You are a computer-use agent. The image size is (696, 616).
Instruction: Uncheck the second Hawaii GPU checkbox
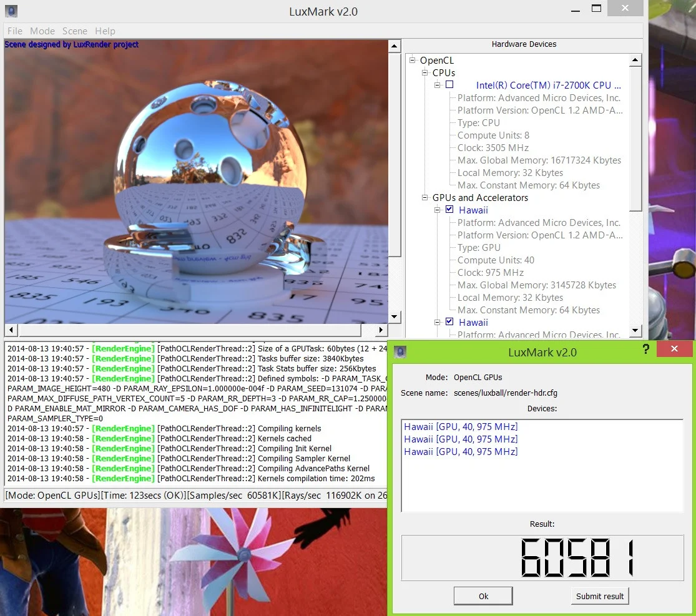[x=449, y=321]
